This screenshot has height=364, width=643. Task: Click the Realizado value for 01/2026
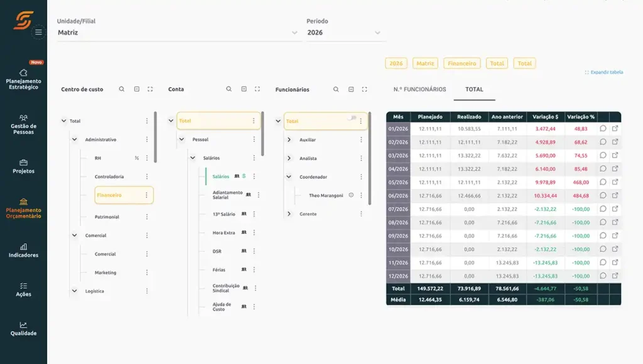click(x=469, y=129)
